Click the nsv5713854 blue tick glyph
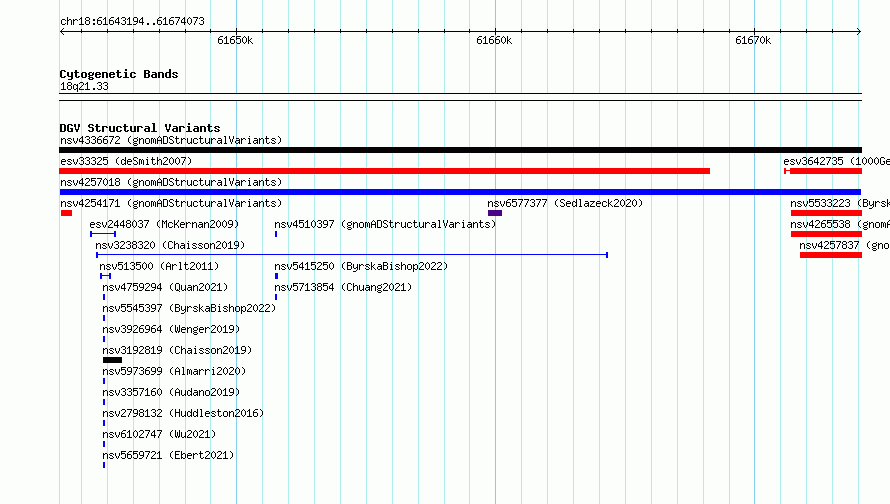This screenshot has height=504, width=890. (x=276, y=297)
